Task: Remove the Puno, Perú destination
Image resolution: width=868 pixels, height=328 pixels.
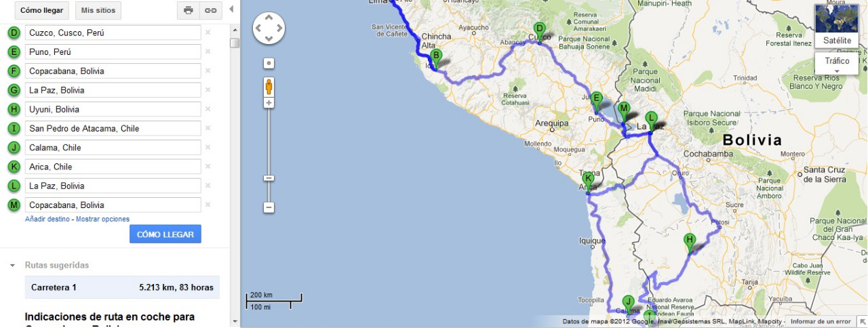Action: 208,52
